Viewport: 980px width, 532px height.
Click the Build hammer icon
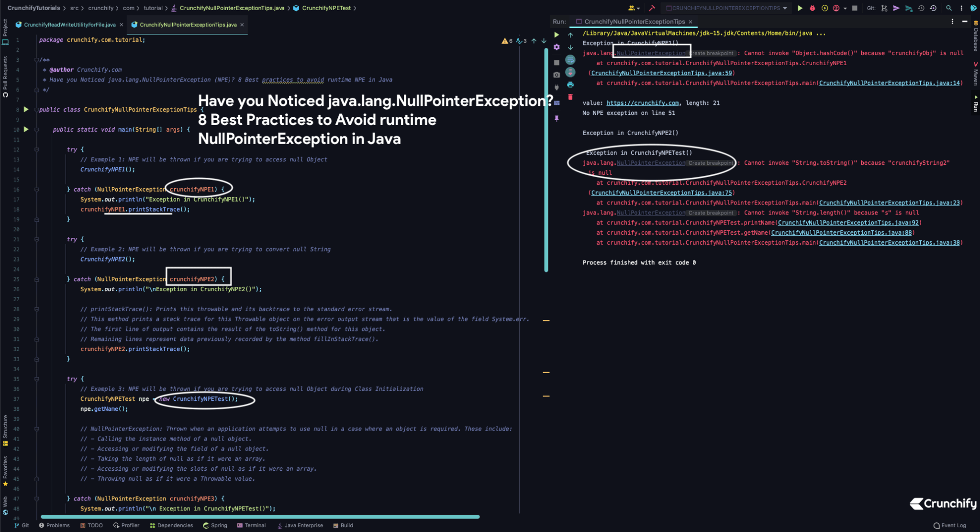[652, 8]
